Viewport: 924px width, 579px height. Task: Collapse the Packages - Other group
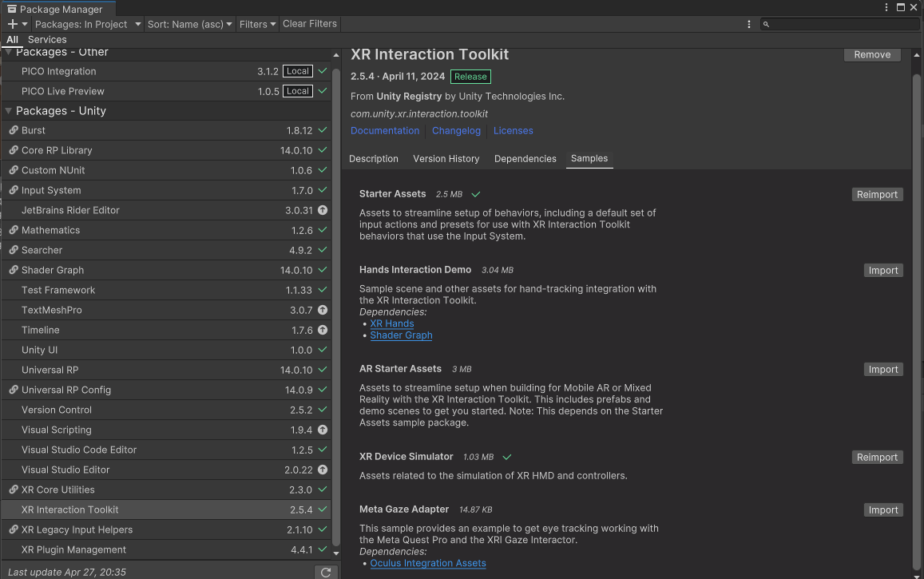click(x=8, y=53)
